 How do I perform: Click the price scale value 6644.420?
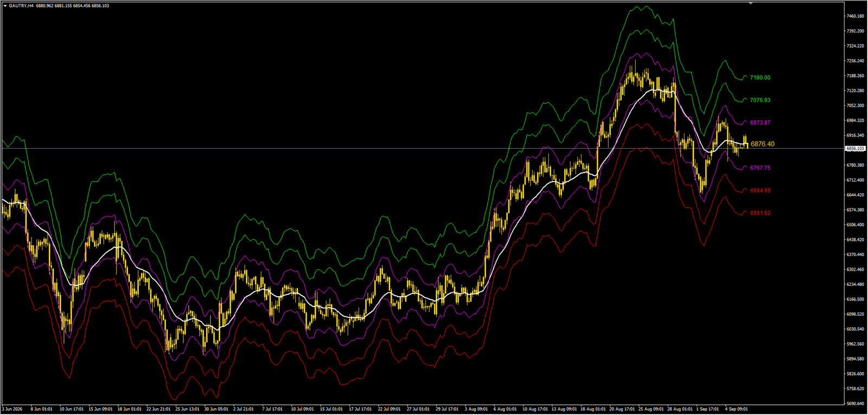pyautogui.click(x=855, y=195)
